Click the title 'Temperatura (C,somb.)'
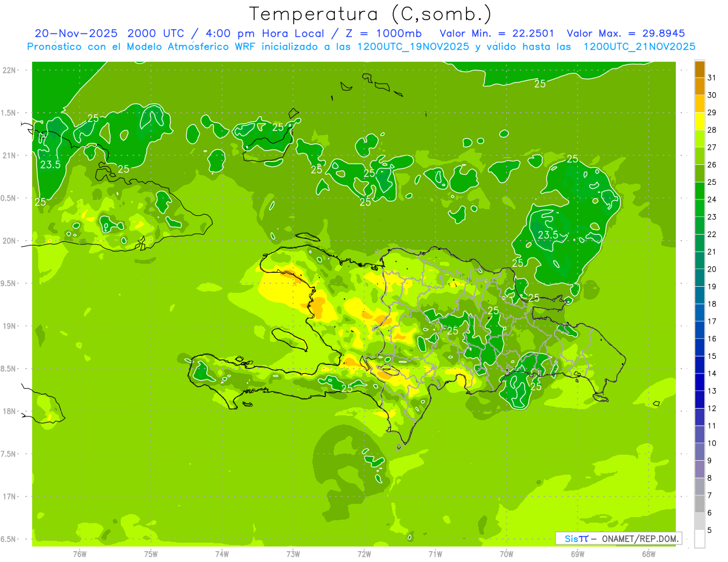The width and height of the screenshot is (728, 562). click(x=371, y=14)
